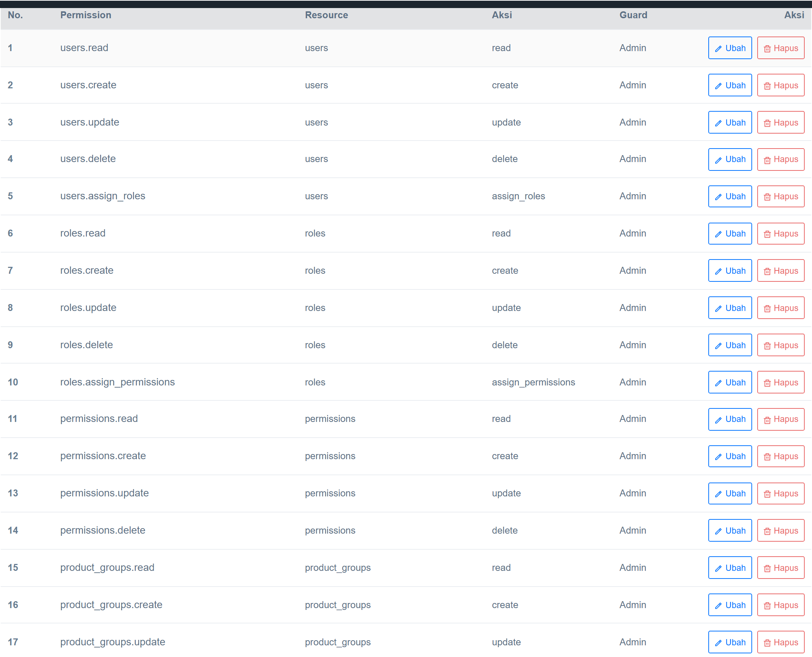812x657 pixels.
Task: Click pencil icon for permissions.read
Action: point(718,420)
